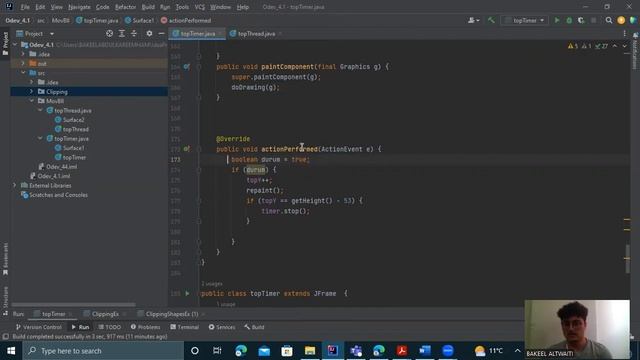This screenshot has height=360, width=640.
Task: Click override gutter icon beside actionPerformed
Action: pos(187,149)
